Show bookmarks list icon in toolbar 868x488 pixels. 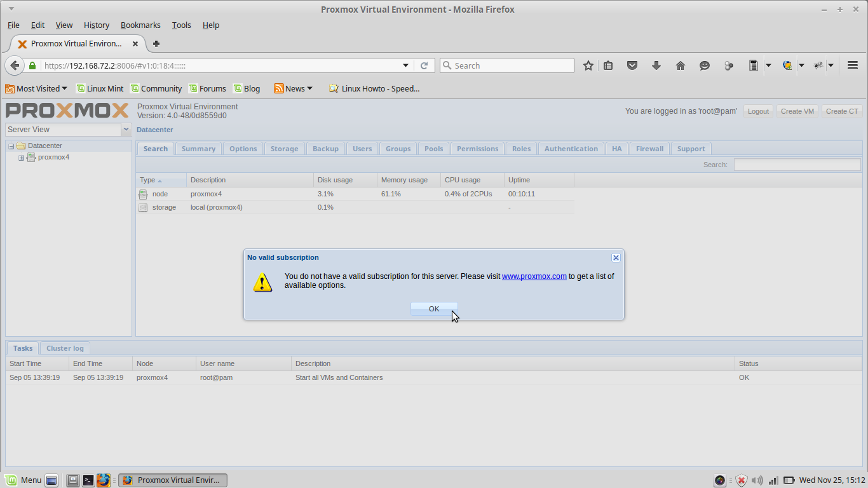coord(608,65)
